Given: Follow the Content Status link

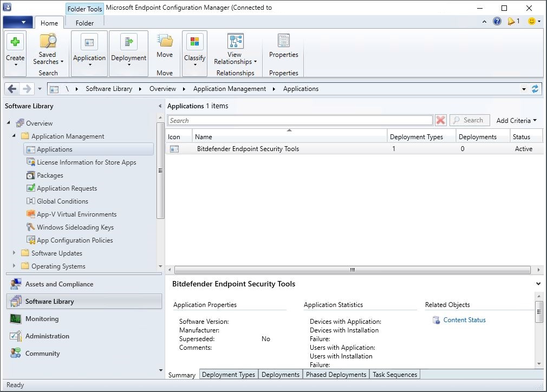Looking at the screenshot, I should (463, 320).
